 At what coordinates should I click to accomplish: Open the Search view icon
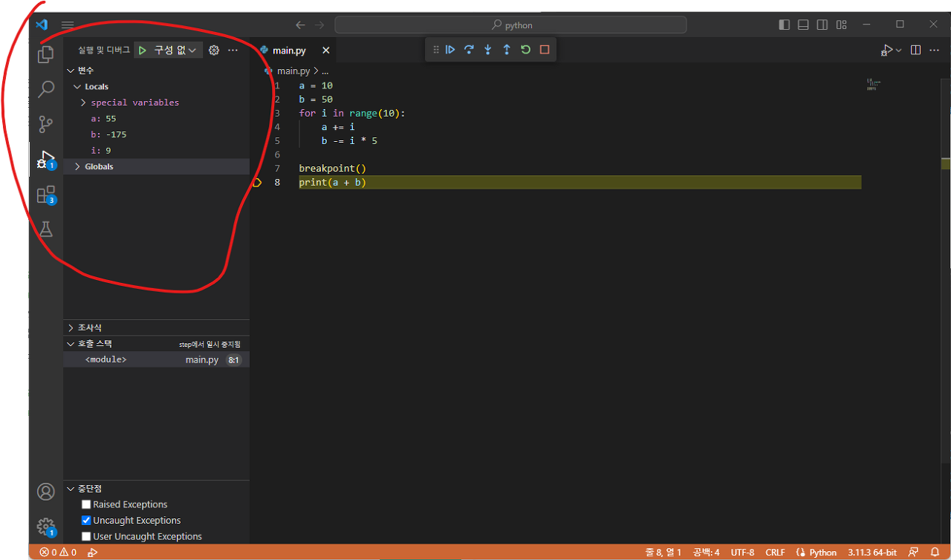(46, 89)
